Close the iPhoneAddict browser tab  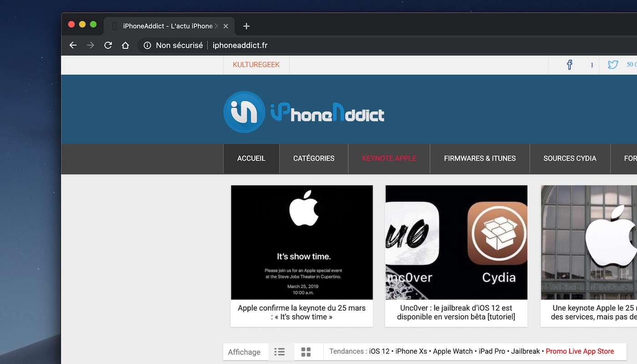click(x=226, y=26)
